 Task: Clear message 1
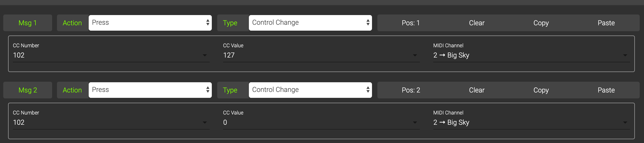click(x=477, y=23)
